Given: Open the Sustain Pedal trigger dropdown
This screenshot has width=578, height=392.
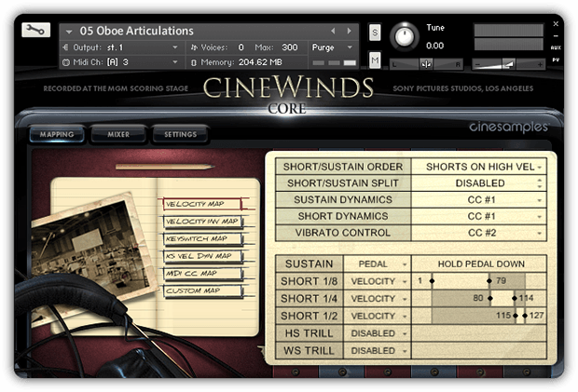Looking at the screenshot, I should click(378, 264).
